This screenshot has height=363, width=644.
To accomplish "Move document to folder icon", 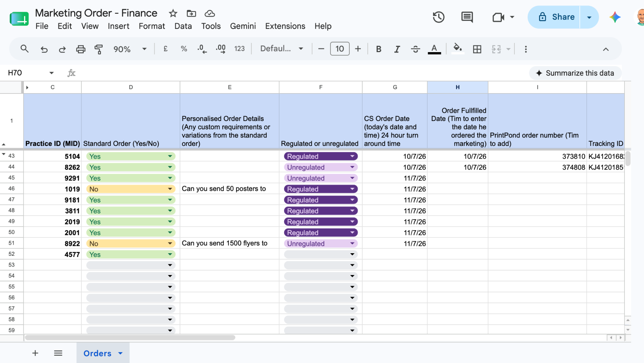I will [191, 14].
